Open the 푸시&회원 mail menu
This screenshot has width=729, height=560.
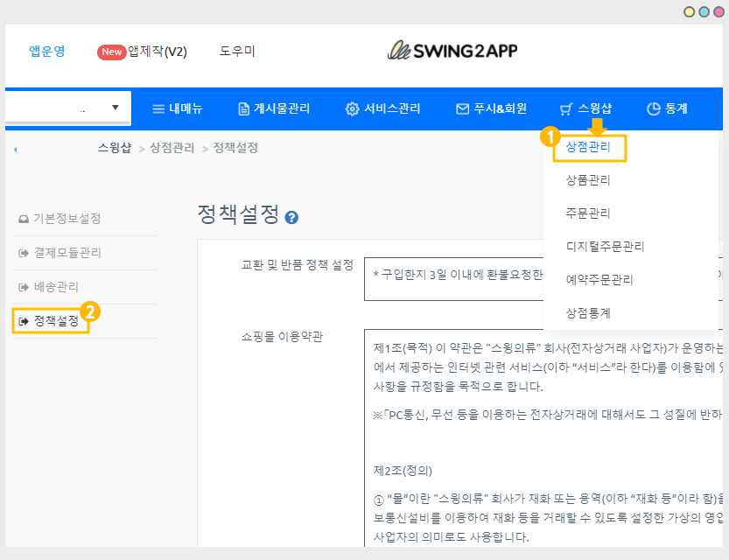coord(491,108)
